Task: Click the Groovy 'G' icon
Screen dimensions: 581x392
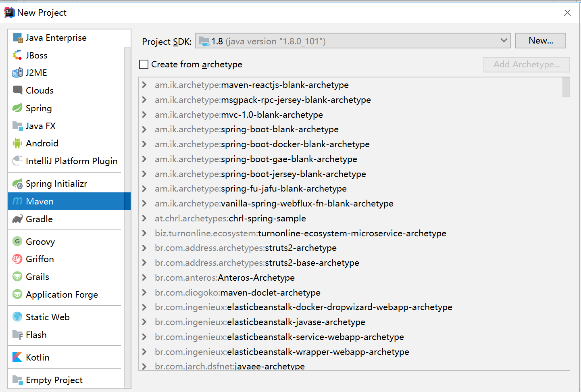Action: point(18,242)
